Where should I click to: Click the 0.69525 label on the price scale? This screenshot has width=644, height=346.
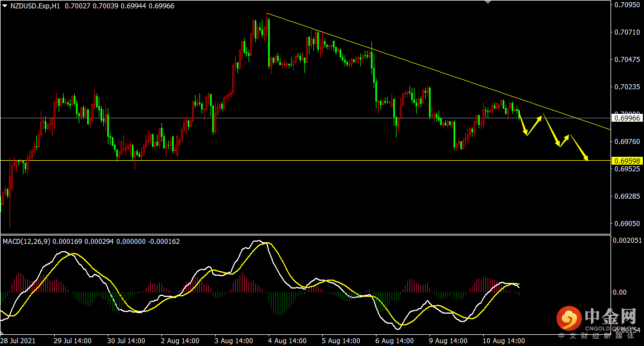pos(627,169)
